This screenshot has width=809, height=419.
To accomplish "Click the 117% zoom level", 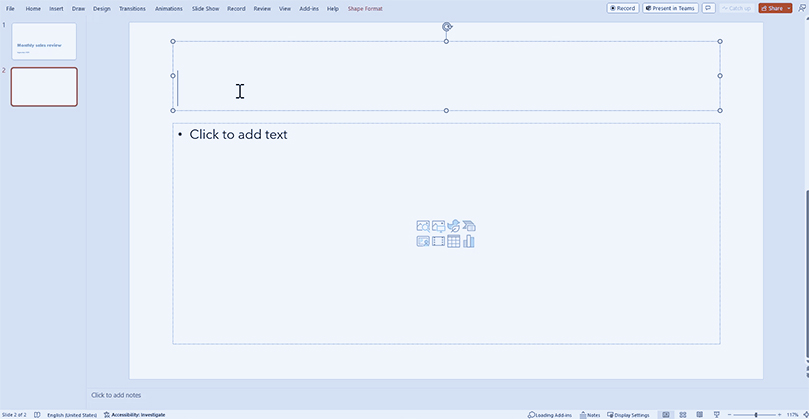I will click(792, 414).
